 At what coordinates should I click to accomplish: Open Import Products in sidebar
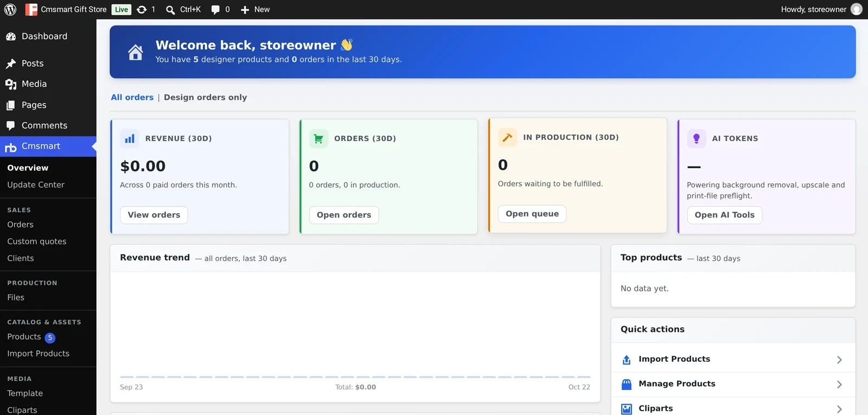coord(39,354)
